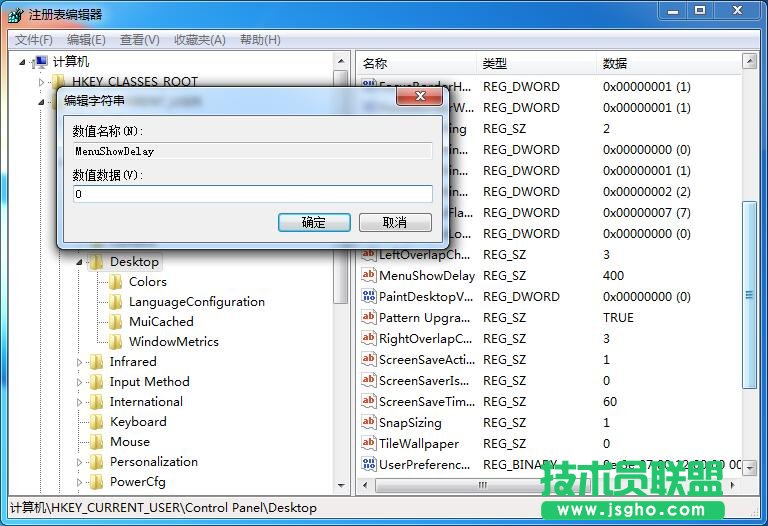Image resolution: width=768 pixels, height=526 pixels.
Task: Expand the Infrared tree node
Action: click(x=81, y=362)
